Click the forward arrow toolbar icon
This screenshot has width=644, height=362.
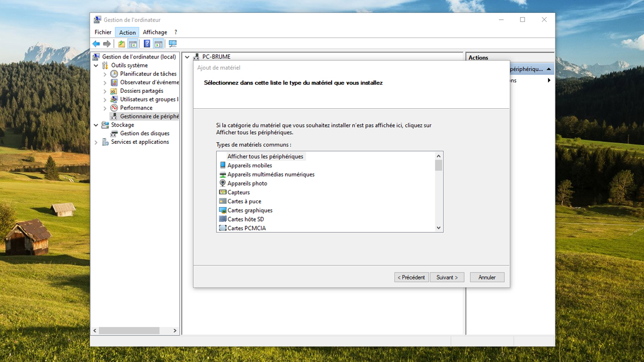107,44
